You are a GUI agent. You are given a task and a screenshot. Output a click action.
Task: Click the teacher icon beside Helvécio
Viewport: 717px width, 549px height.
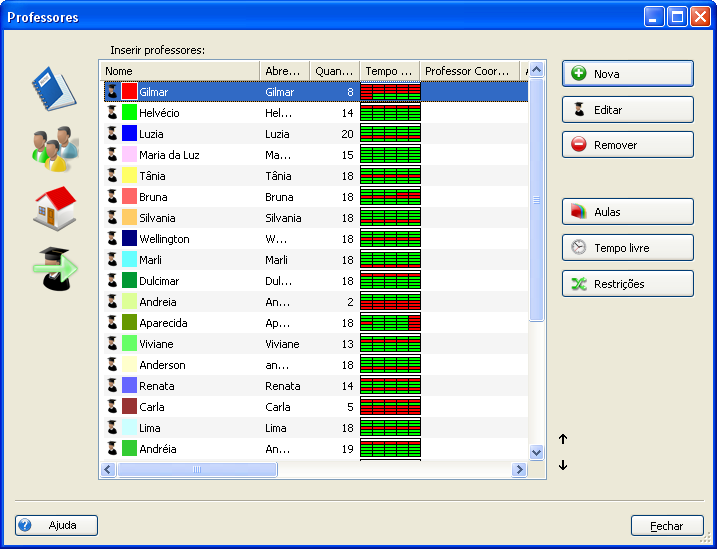pyautogui.click(x=112, y=113)
